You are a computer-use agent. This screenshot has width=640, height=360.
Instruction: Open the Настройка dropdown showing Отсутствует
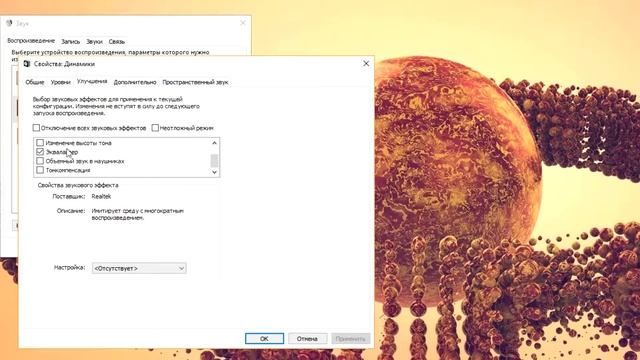(x=139, y=268)
